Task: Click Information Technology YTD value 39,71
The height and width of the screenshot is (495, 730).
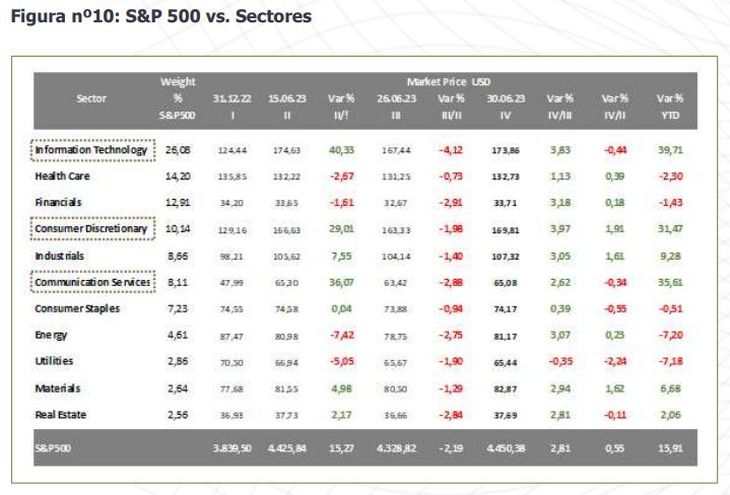Action: pos(669,150)
